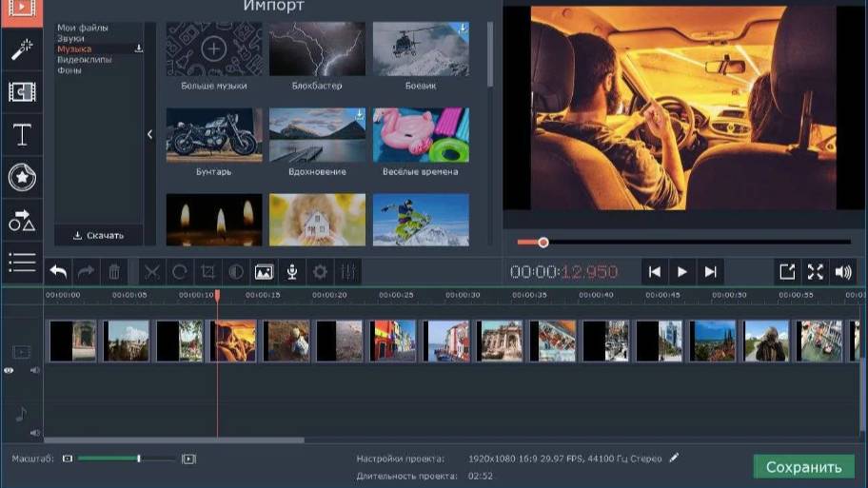Select Мои файлы category
The height and width of the screenshot is (488, 868).
(x=83, y=27)
